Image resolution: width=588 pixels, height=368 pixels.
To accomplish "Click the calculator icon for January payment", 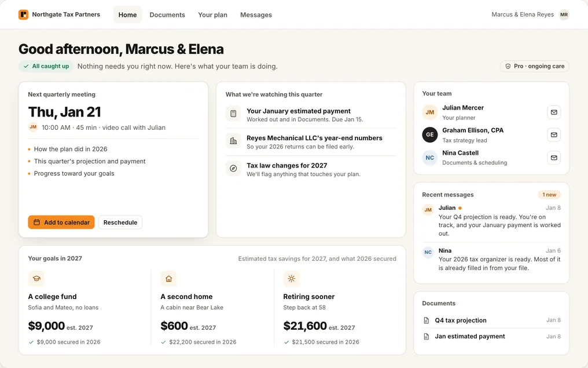I will [233, 114].
